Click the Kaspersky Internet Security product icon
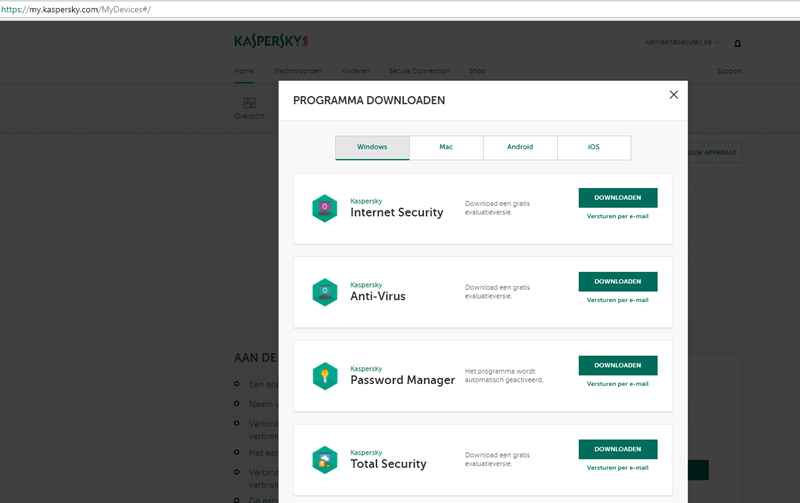 324,208
